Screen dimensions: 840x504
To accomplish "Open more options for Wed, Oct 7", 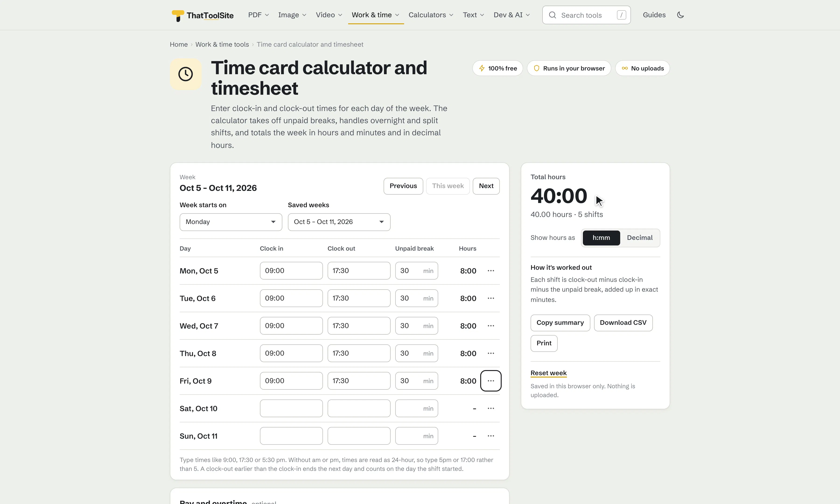I will point(491,326).
